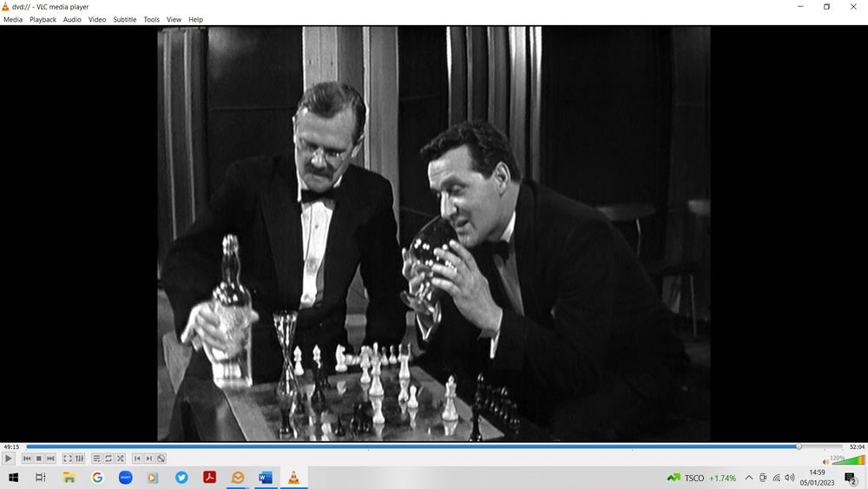The height and width of the screenshot is (489, 868).
Task: Click the Play button in VLC
Action: [x=9, y=459]
